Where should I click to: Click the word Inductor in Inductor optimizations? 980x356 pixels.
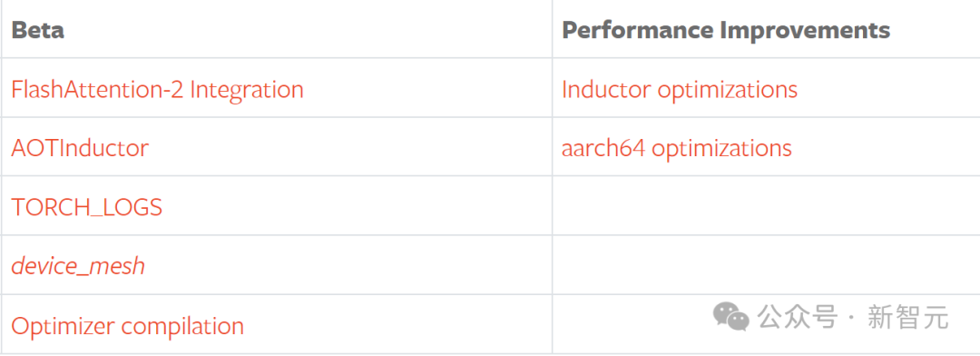click(606, 90)
